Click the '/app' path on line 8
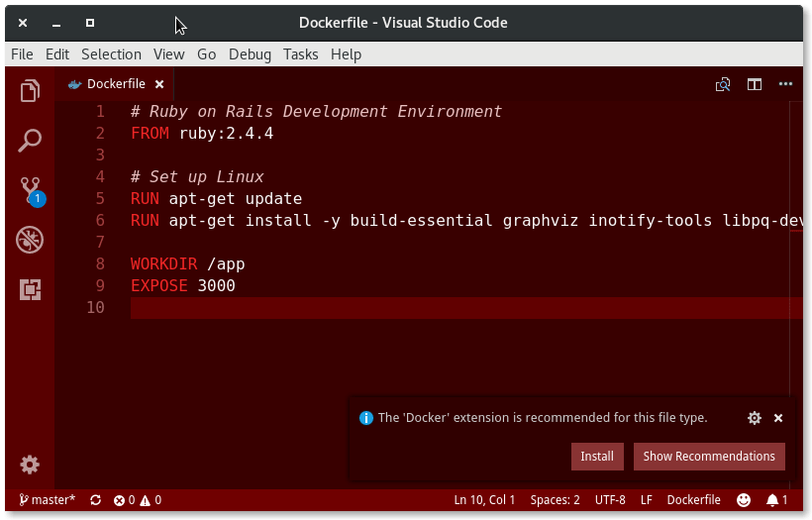This screenshot has width=812, height=520. pos(227,264)
